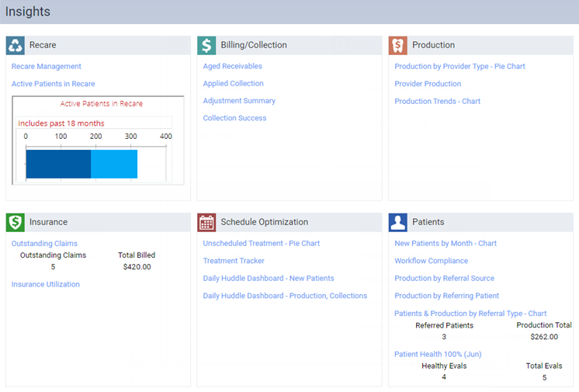This screenshot has width=579, height=392.
Task: Open the Outstanding Claims link
Action: pyautogui.click(x=44, y=244)
